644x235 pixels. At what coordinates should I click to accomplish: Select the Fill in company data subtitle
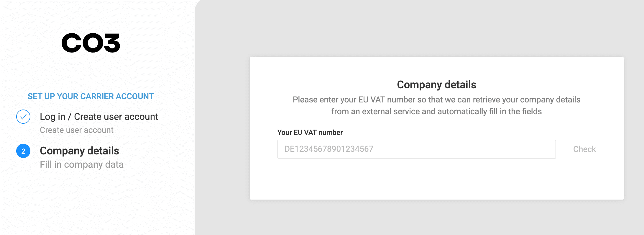[82, 164]
